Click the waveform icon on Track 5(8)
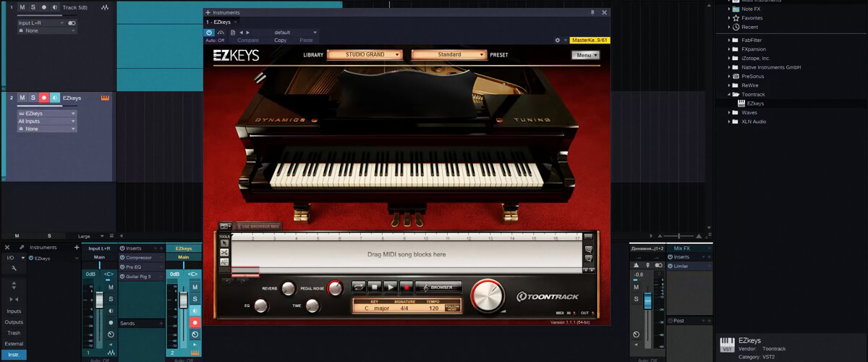868x362 pixels. (106, 7)
